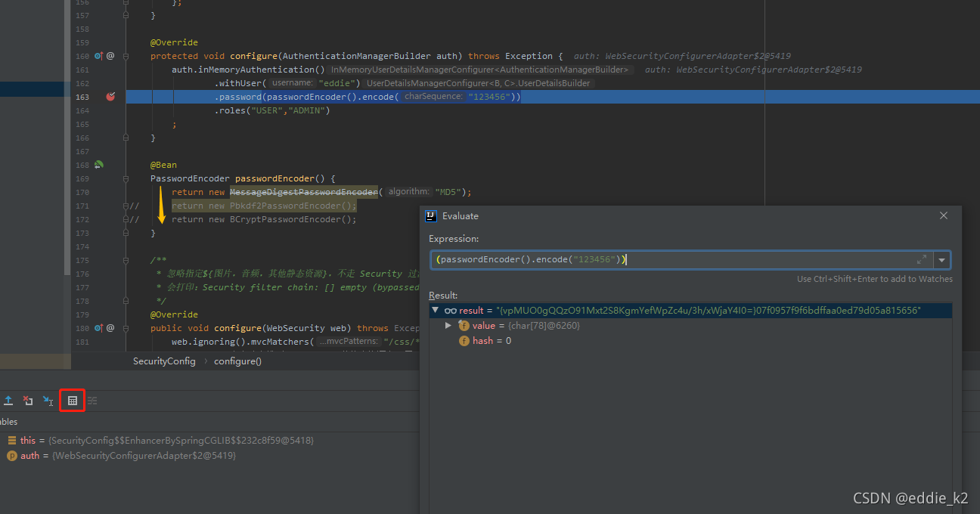
Task: Click the configure() breadcrumb
Action: [237, 361]
